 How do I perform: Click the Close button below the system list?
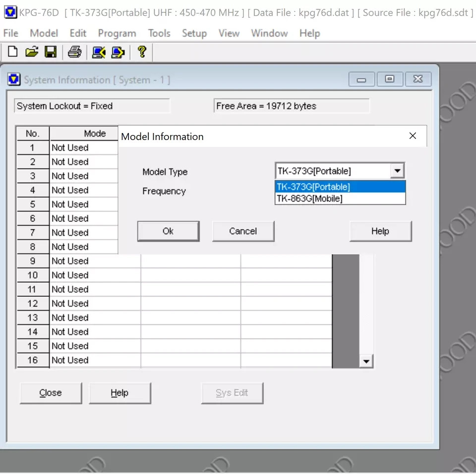51,393
